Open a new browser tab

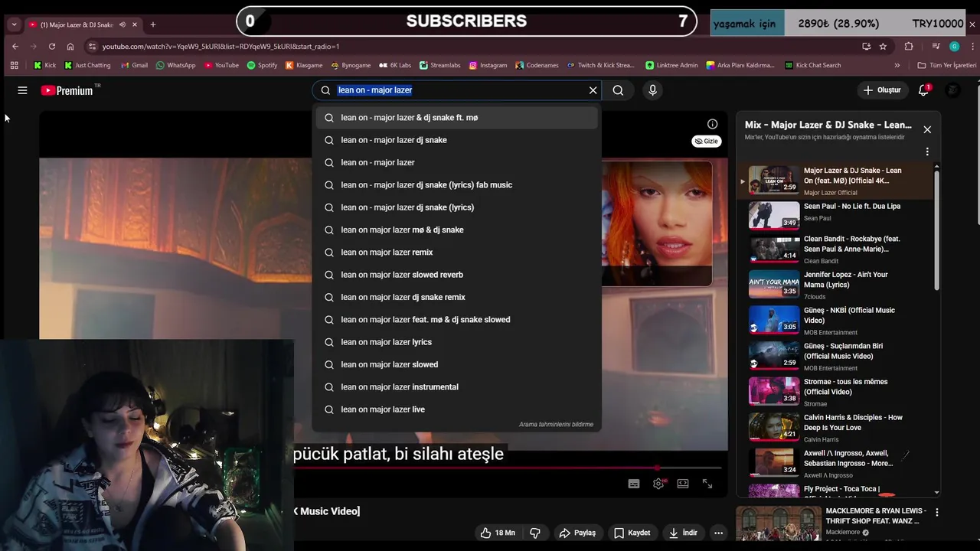coord(152,24)
